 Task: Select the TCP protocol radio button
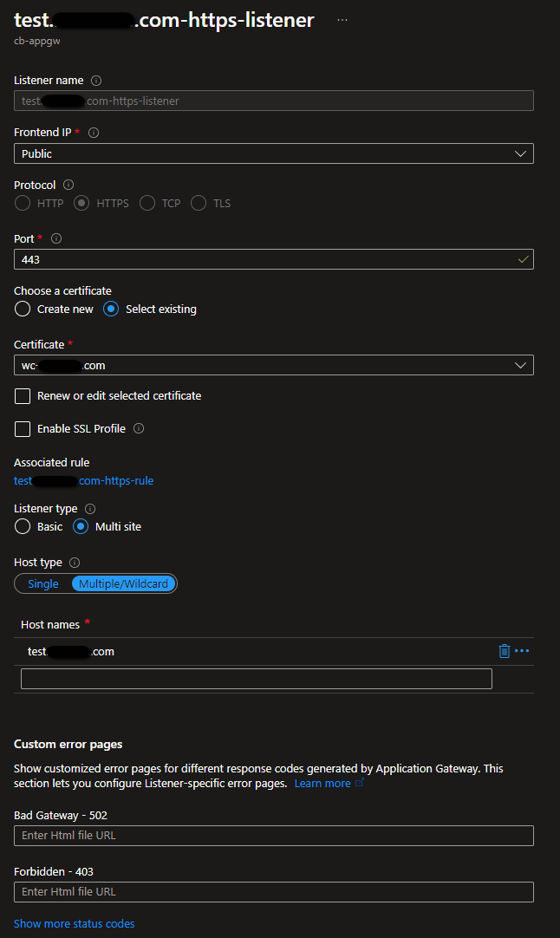[147, 204]
